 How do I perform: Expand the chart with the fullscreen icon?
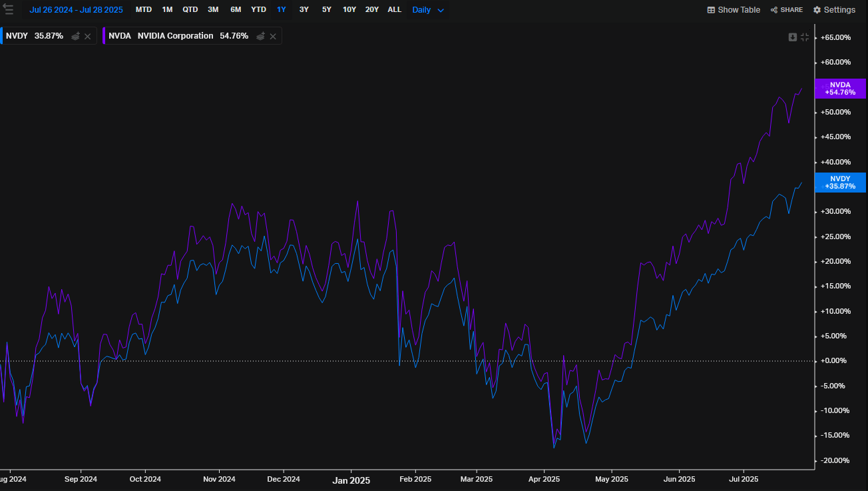(x=804, y=37)
